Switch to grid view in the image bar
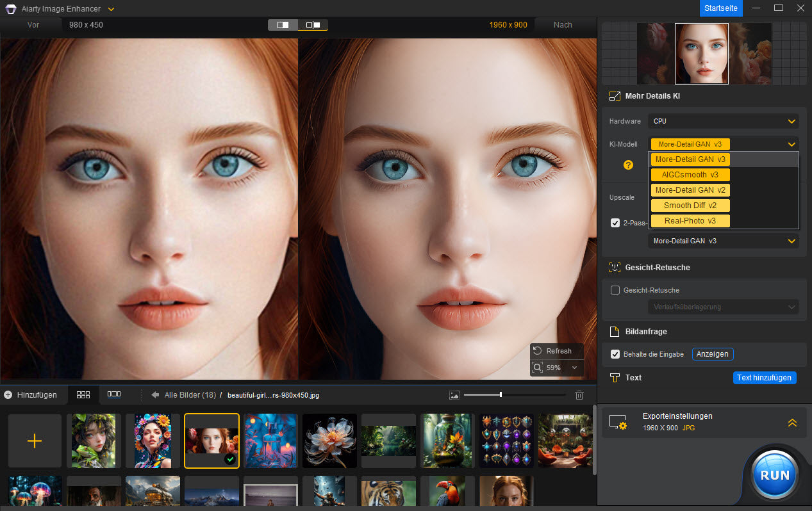Image resolution: width=812 pixels, height=511 pixels. tap(83, 394)
